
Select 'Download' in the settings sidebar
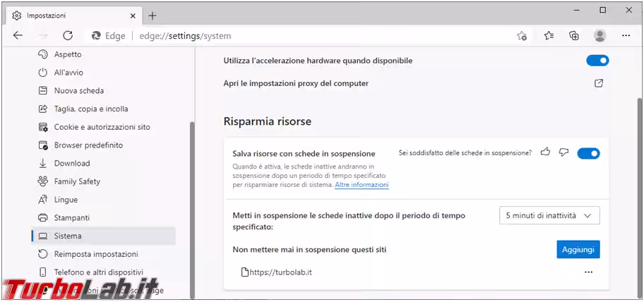tap(72, 163)
